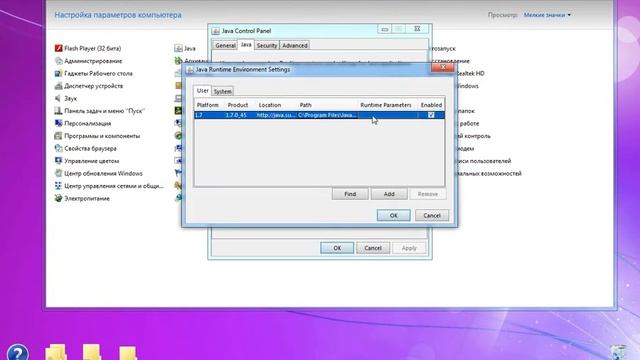Click Cancel in Java Control Panel
The height and width of the screenshot is (360, 640).
[x=373, y=248]
